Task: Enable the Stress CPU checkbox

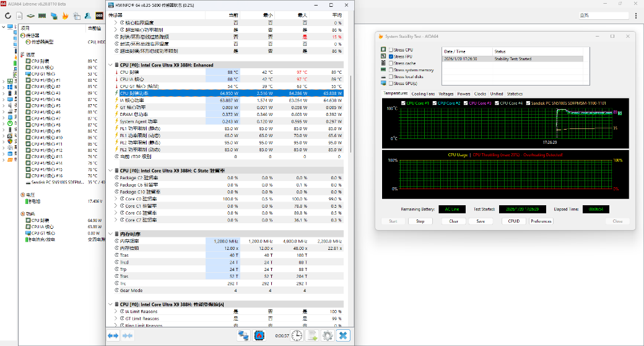Action: [x=391, y=50]
